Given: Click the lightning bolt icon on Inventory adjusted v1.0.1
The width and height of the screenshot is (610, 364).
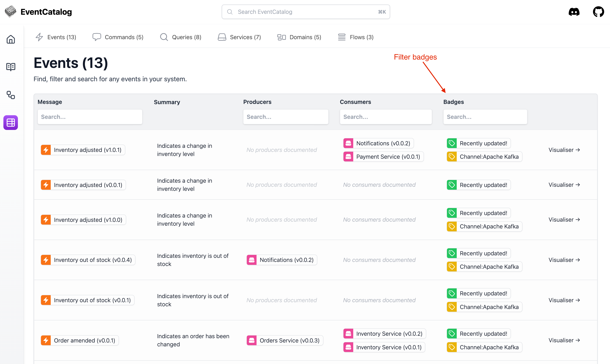Looking at the screenshot, I should [x=46, y=149].
